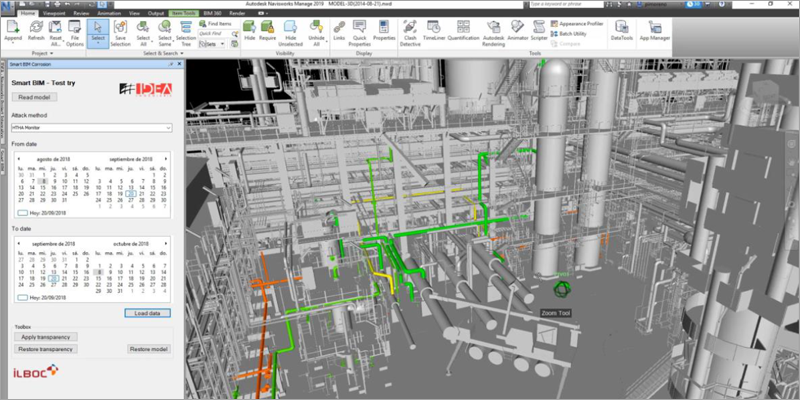
Task: Open Appearance Profiler
Action: 577,23
